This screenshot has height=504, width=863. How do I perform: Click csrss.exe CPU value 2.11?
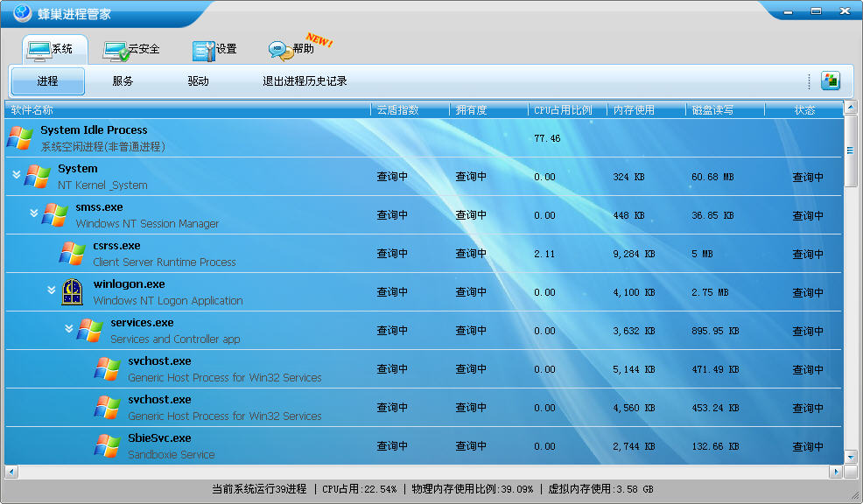pyautogui.click(x=544, y=255)
